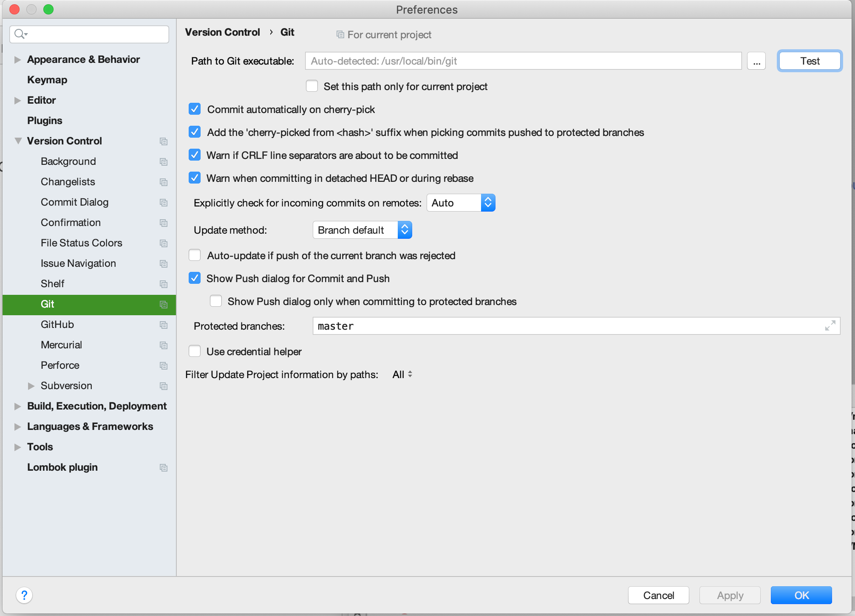This screenshot has height=616, width=855.
Task: Click the 'For current project' icon in header
Action: [x=340, y=34]
